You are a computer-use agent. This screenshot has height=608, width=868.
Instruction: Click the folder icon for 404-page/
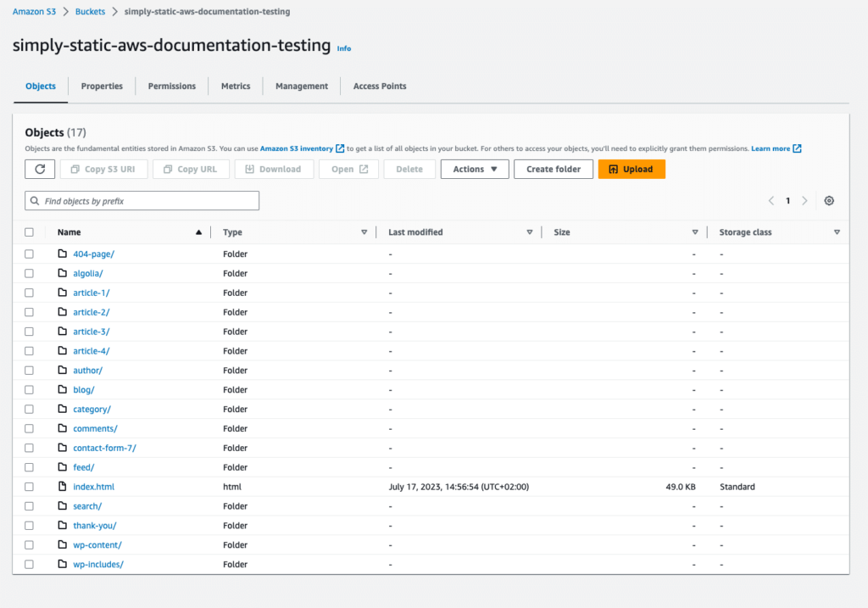pos(63,254)
